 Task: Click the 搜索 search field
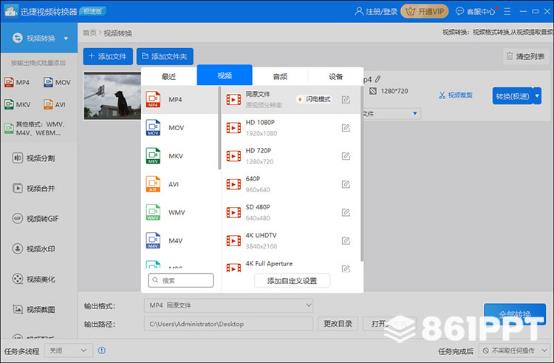coord(181,280)
